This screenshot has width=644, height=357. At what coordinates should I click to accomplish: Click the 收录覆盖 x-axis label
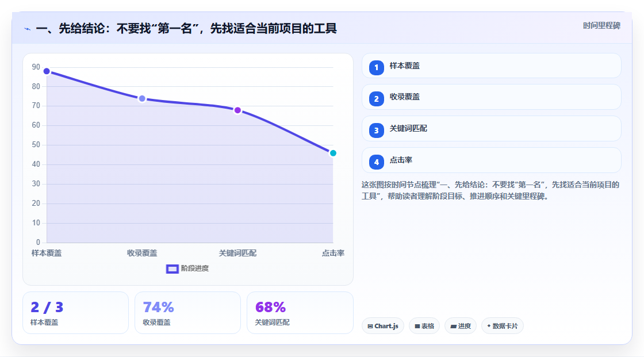click(x=142, y=254)
